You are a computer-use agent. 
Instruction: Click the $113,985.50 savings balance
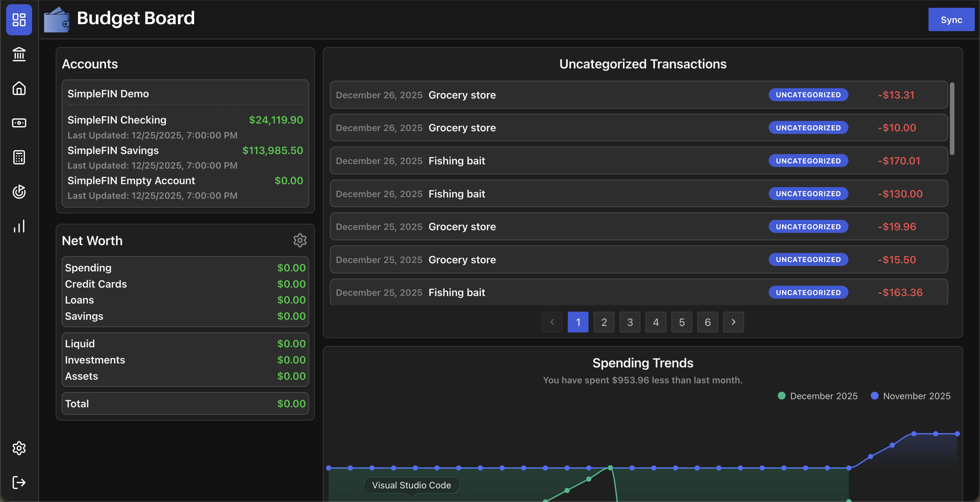point(273,150)
